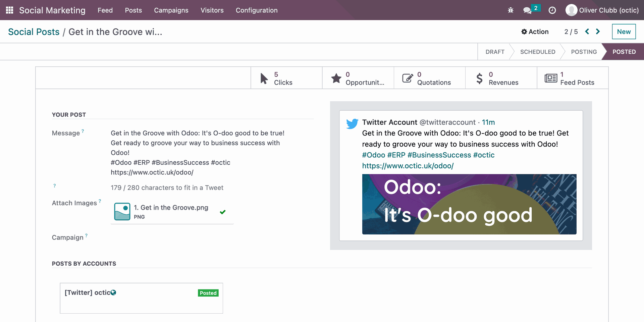Select the DRAFT status stage
The height and width of the screenshot is (322, 644).
495,52
